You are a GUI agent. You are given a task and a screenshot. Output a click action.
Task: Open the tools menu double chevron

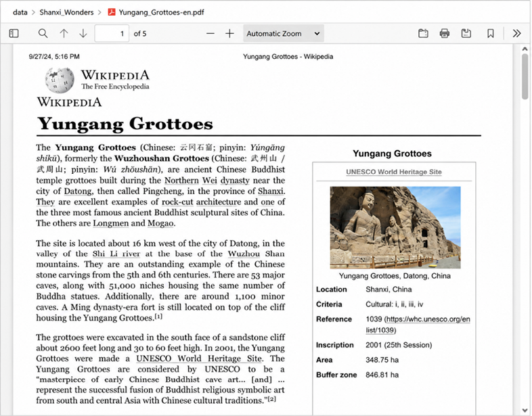click(516, 34)
